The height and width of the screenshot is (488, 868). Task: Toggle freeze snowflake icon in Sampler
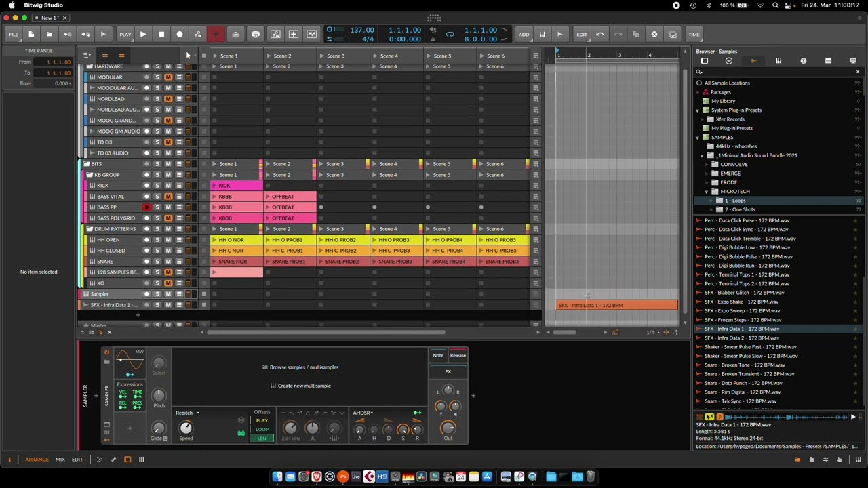[x=241, y=420]
